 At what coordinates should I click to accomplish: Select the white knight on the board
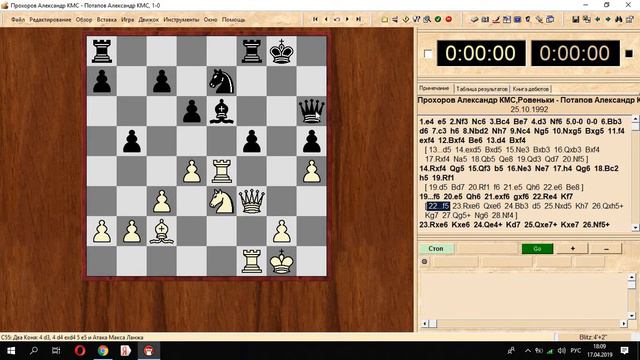(x=221, y=201)
